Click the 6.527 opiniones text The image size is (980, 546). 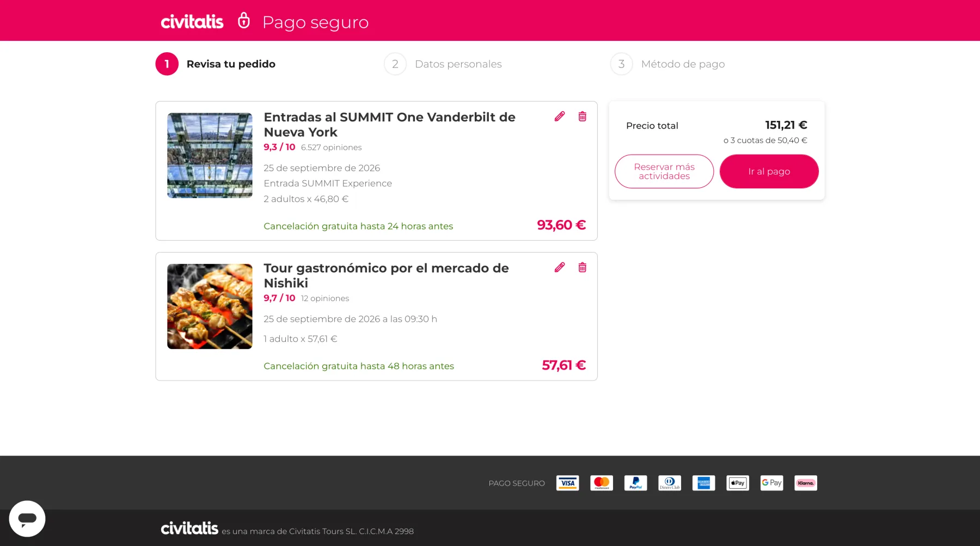pos(331,148)
